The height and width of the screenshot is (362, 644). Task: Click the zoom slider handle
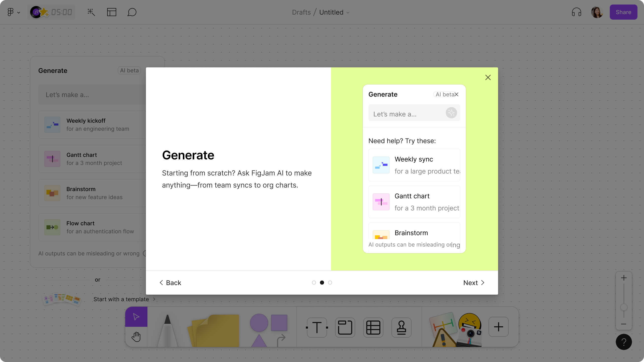(624, 307)
